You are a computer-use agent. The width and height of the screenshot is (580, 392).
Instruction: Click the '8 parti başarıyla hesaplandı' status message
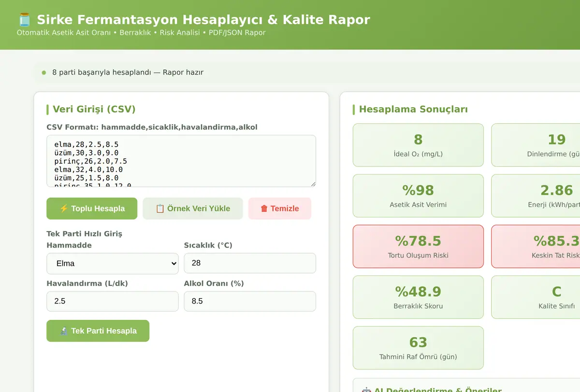128,73
